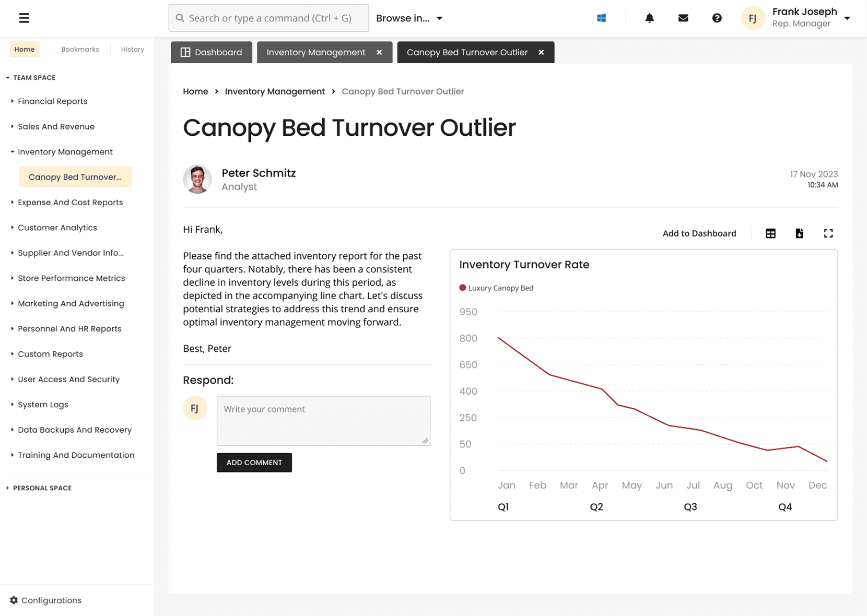This screenshot has height=616, width=867.
Task: Open System Logs in sidebar
Action: click(43, 405)
